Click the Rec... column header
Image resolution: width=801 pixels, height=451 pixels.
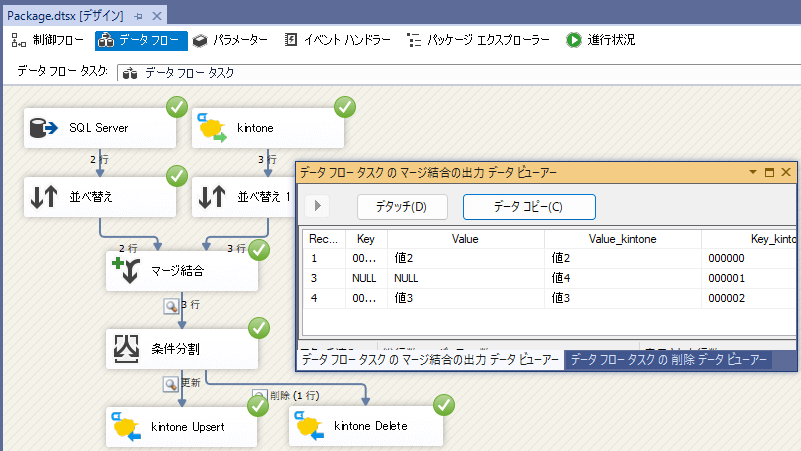324,239
